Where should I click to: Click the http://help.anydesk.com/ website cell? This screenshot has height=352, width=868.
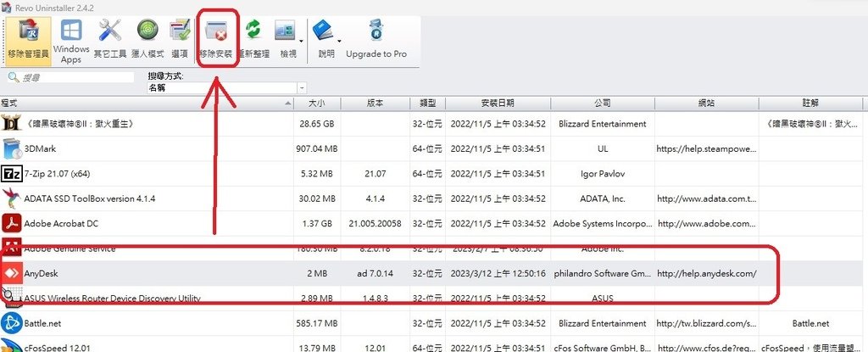click(706, 273)
